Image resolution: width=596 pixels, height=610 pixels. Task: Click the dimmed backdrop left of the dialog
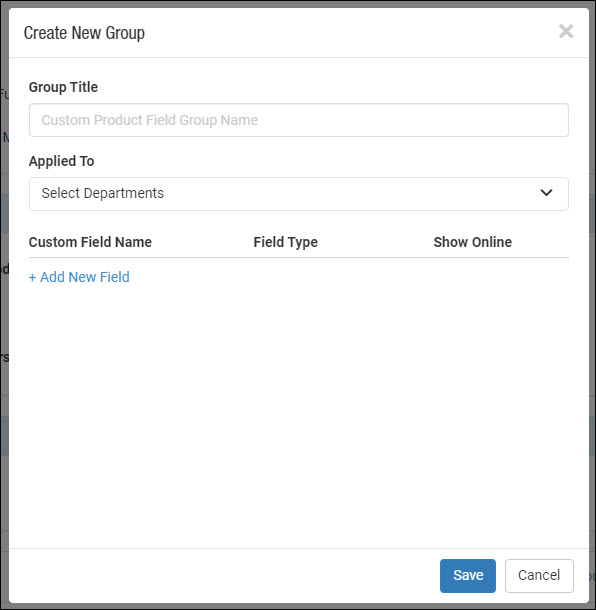point(4,311)
